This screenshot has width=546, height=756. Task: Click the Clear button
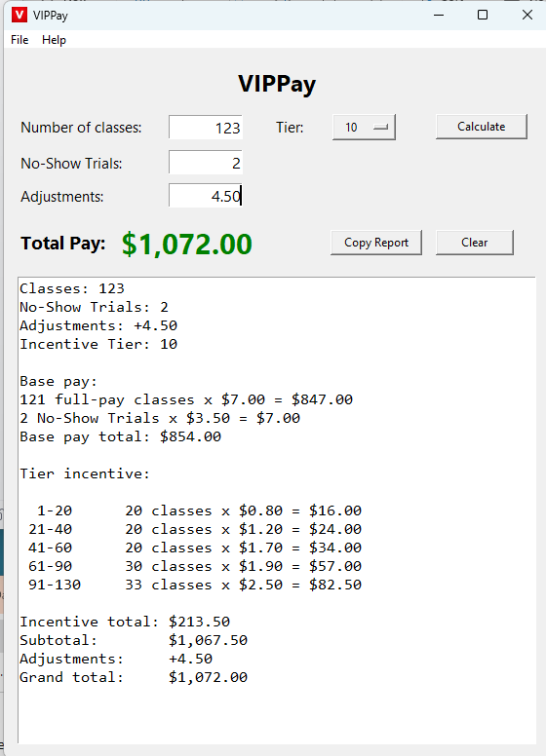475,243
